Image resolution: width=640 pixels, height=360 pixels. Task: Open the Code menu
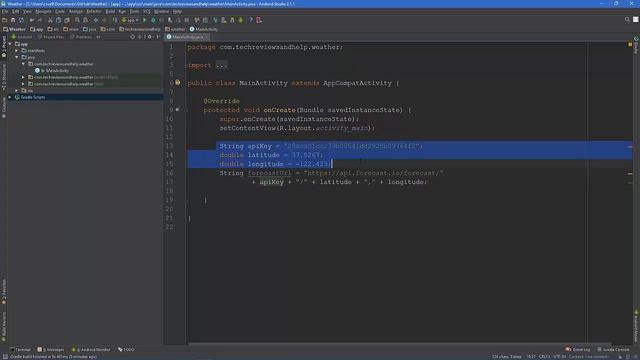(60, 11)
